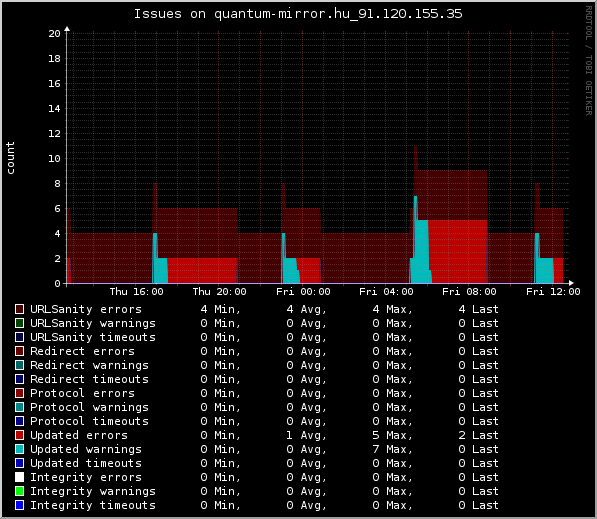Select the Integrity errors white swatch
The image size is (597, 519).
click(x=19, y=477)
